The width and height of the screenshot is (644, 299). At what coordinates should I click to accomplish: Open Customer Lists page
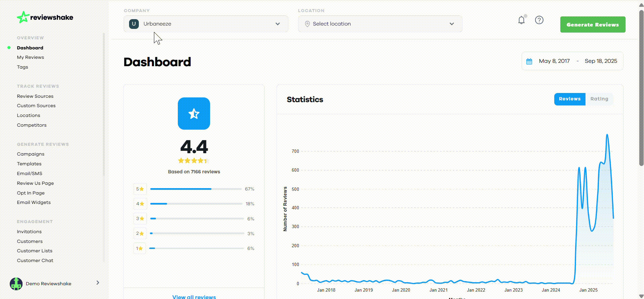pyautogui.click(x=35, y=251)
